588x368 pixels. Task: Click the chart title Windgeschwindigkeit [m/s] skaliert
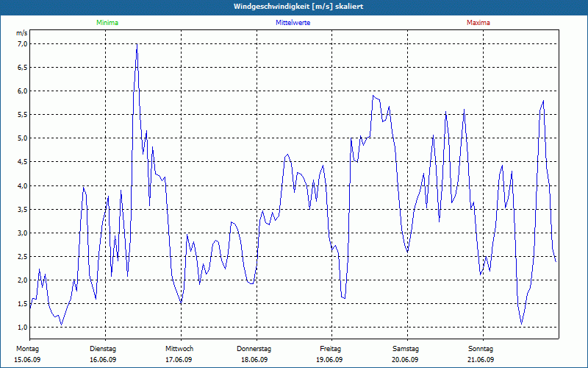click(x=298, y=7)
